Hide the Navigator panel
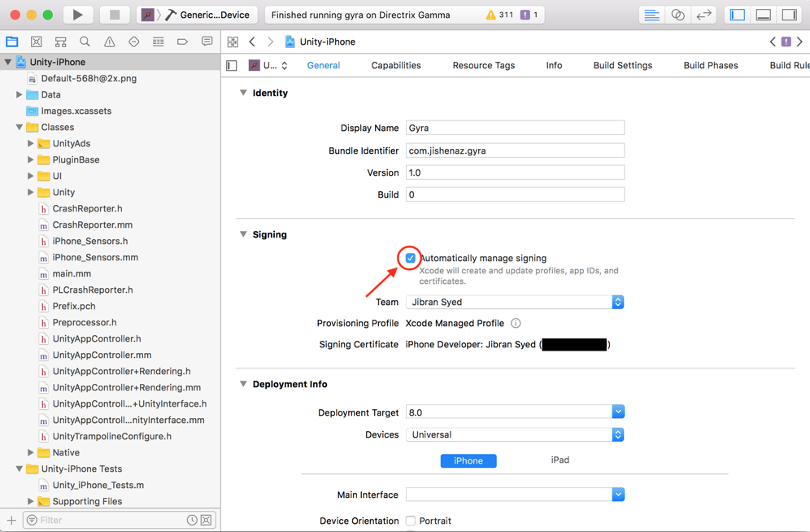The width and height of the screenshot is (810, 532). (x=737, y=15)
